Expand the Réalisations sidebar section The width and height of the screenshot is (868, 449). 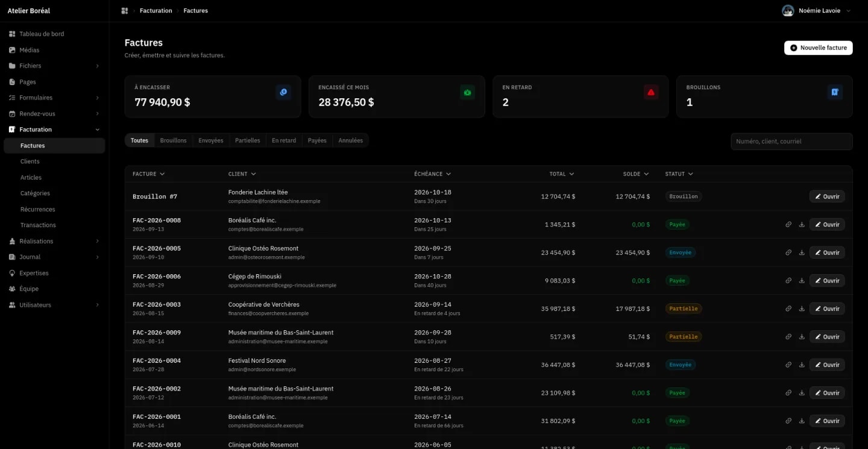(x=98, y=241)
